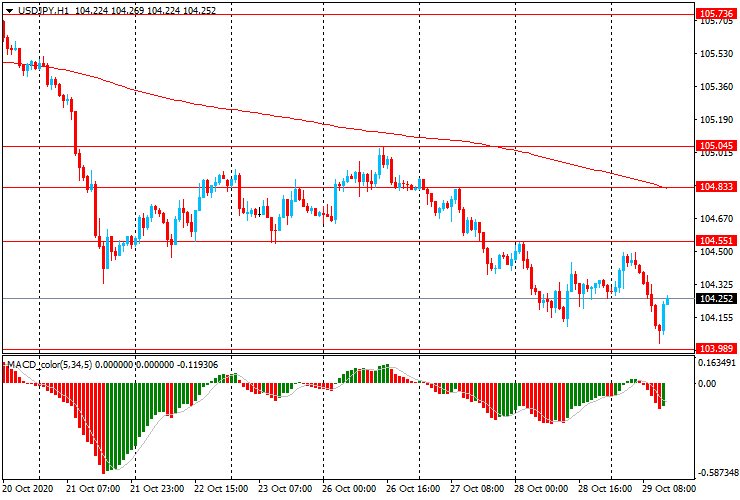Select the red 105.736 price level tag
Viewport: 740px width, 500px height.
coord(716,14)
